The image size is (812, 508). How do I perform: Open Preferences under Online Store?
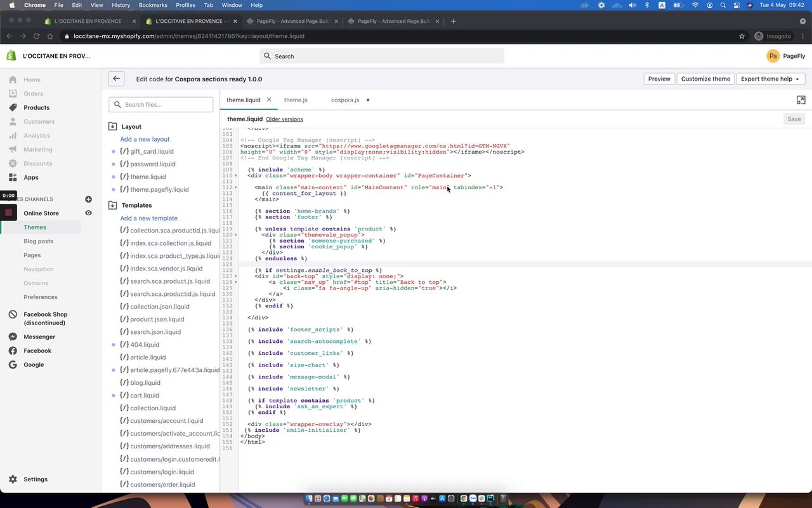click(41, 297)
